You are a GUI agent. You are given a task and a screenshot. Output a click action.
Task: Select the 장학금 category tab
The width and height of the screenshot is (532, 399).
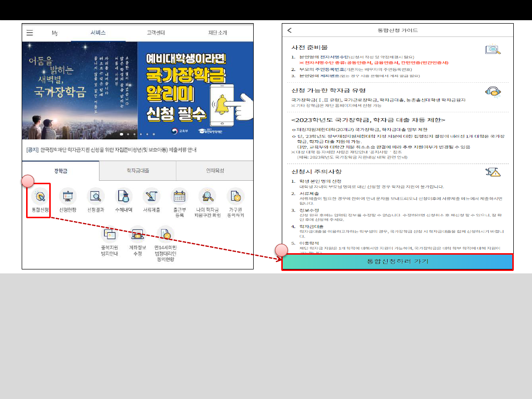61,170
